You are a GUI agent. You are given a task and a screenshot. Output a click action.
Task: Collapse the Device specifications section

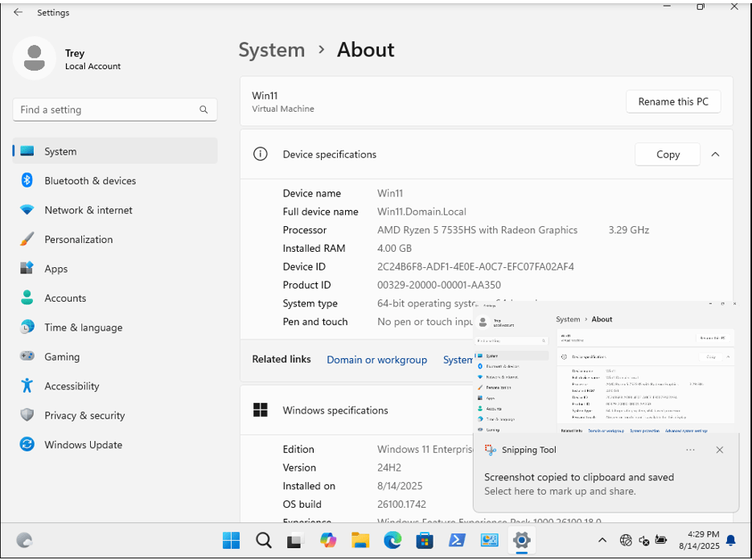(x=715, y=154)
